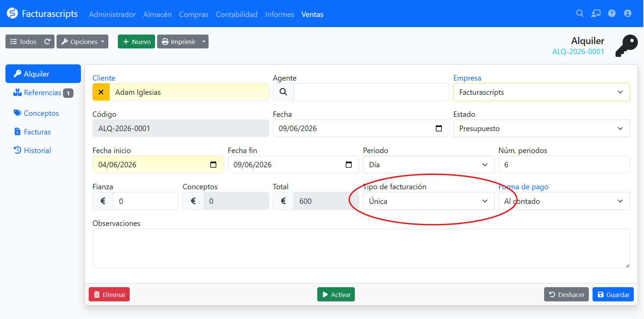This screenshot has height=319, width=644.
Task: Open the Periodo dropdown set to Día
Action: point(429,165)
